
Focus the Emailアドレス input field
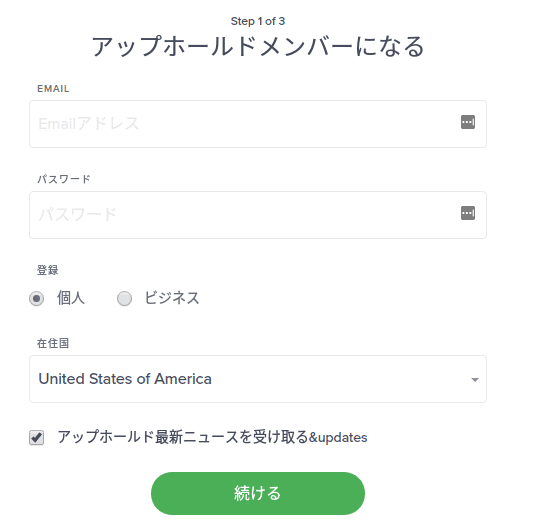click(x=258, y=124)
